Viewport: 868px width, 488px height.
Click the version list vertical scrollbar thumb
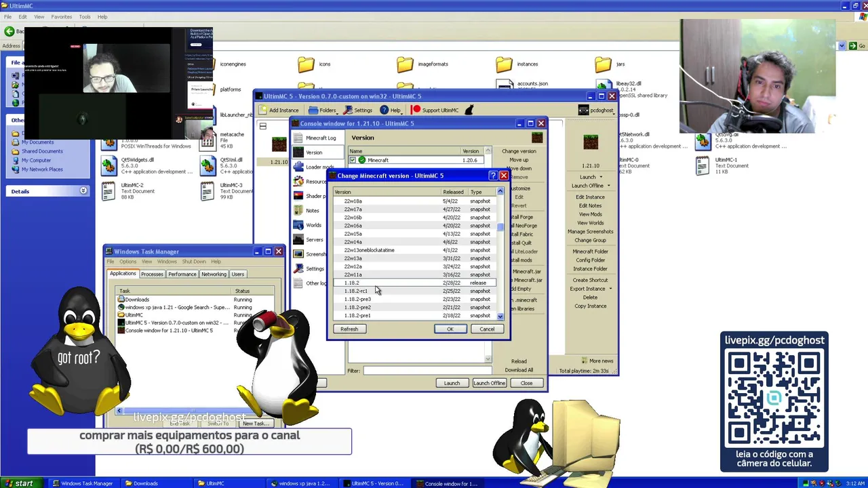pos(500,227)
